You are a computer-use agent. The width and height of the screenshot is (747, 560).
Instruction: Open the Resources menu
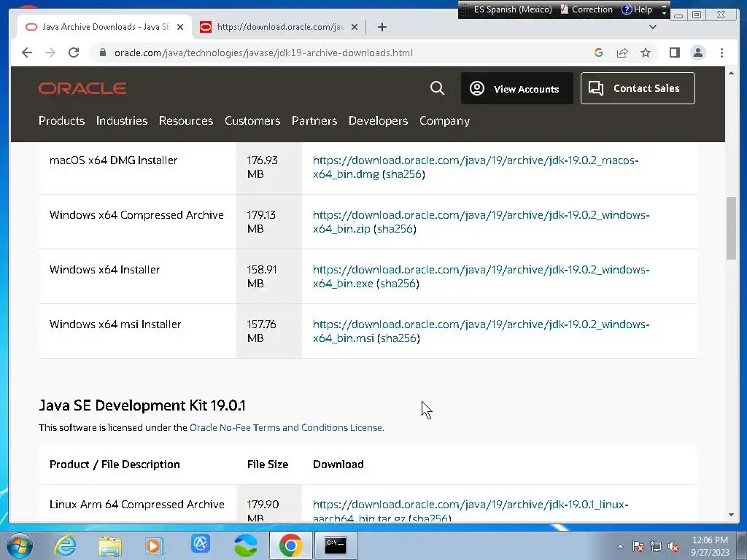[x=186, y=121]
